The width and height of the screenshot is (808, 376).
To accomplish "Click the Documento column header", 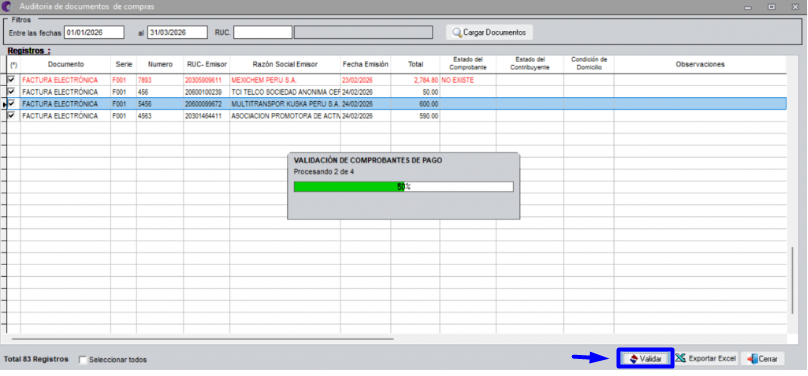I will click(x=65, y=64).
